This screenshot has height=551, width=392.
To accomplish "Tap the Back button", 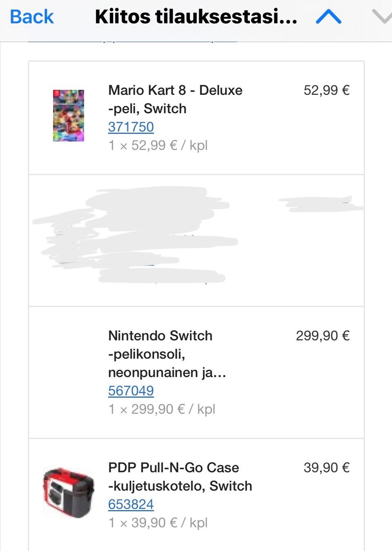I will [32, 17].
